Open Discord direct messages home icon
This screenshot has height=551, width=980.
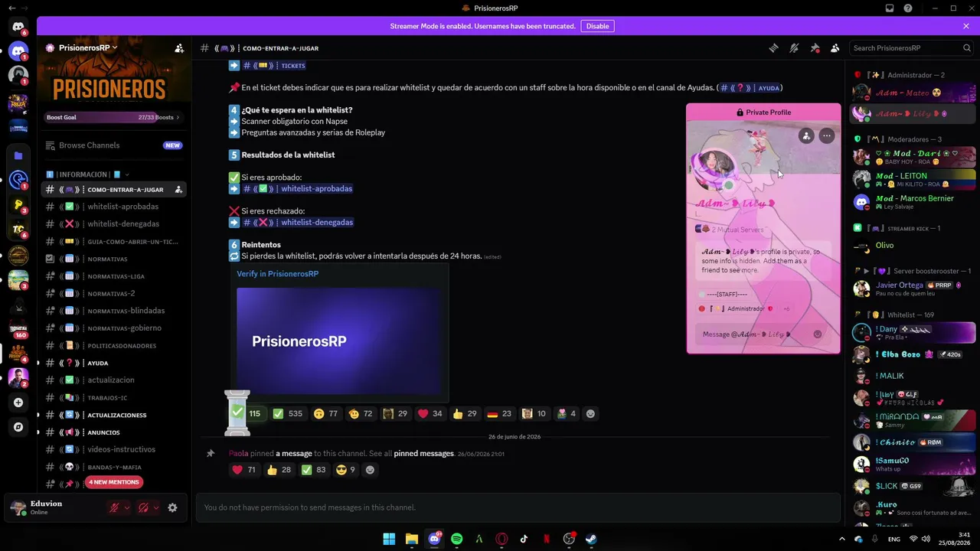point(18,27)
